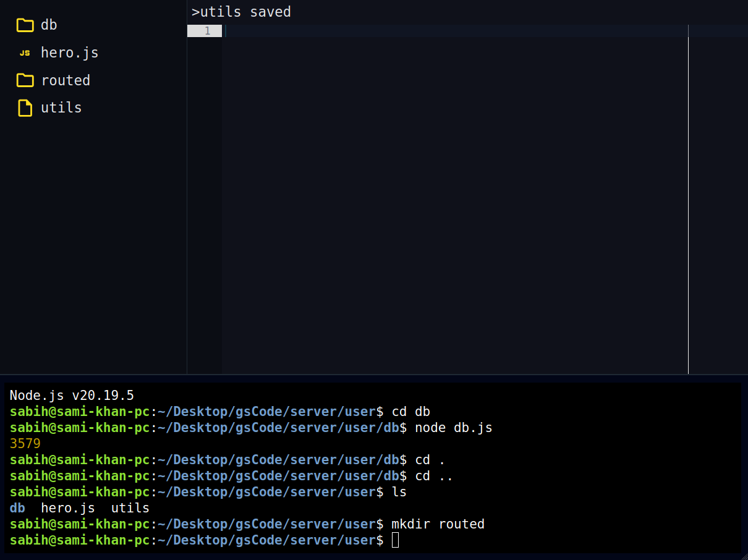Click the utils file icon
Viewport: 748px width, 560px height.
tap(25, 108)
